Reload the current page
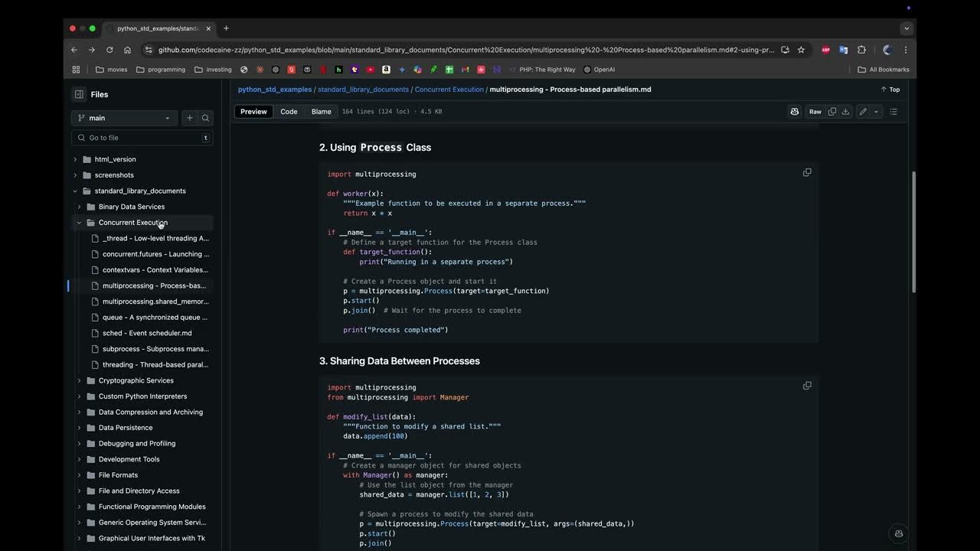Viewport: 980px width, 551px height. pos(109,50)
